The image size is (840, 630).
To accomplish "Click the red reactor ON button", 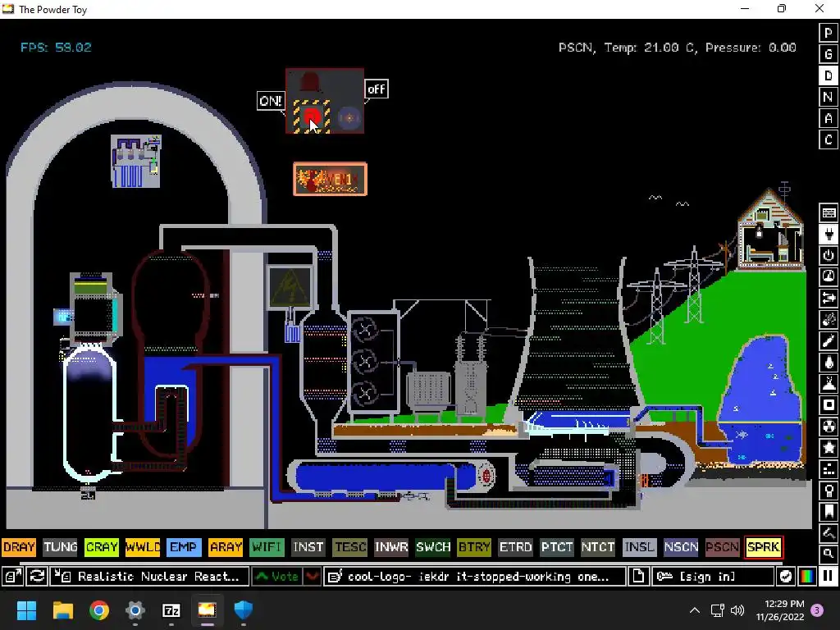I will pos(312,116).
